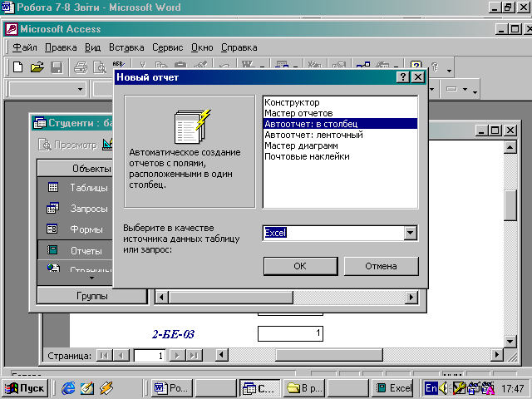532x399 pixels.
Task: Open the Сервис menu
Action: pyautogui.click(x=167, y=47)
